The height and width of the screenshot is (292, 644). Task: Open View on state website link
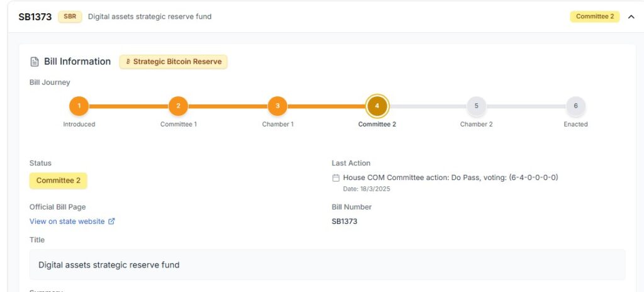pos(67,222)
